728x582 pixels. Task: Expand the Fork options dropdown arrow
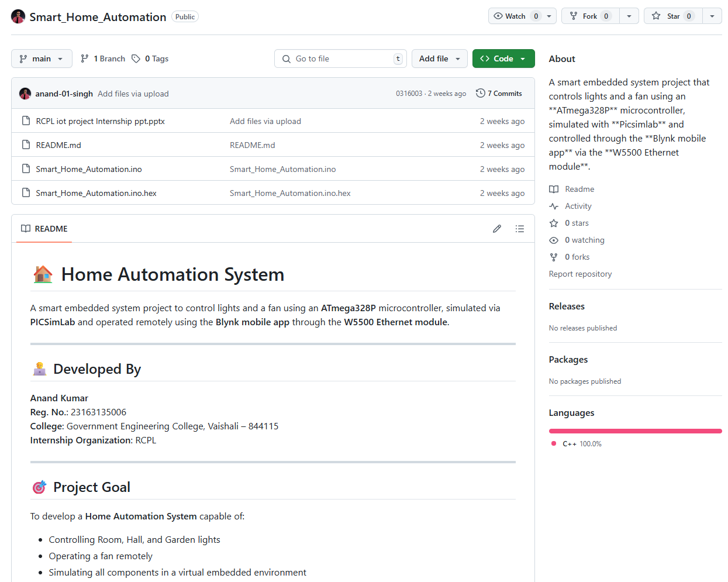coord(629,16)
